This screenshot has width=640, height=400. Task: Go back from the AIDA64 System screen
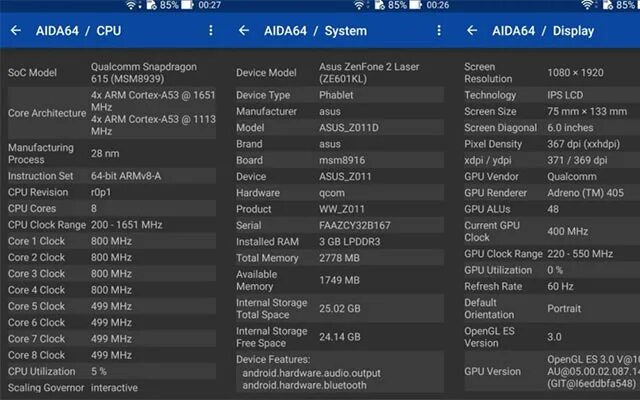pos(244,30)
